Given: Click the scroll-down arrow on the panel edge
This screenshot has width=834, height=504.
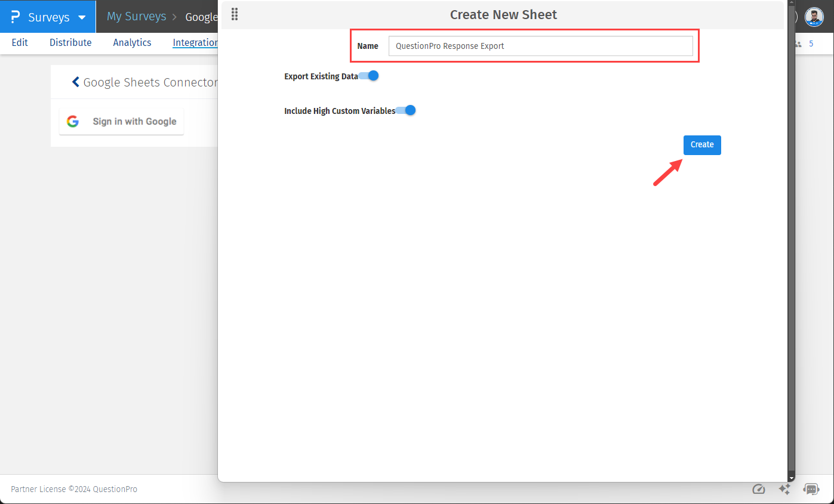Looking at the screenshot, I should pyautogui.click(x=791, y=477).
